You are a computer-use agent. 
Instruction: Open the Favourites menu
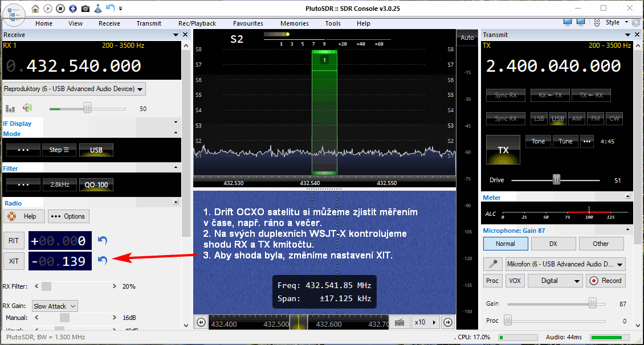coord(248,23)
